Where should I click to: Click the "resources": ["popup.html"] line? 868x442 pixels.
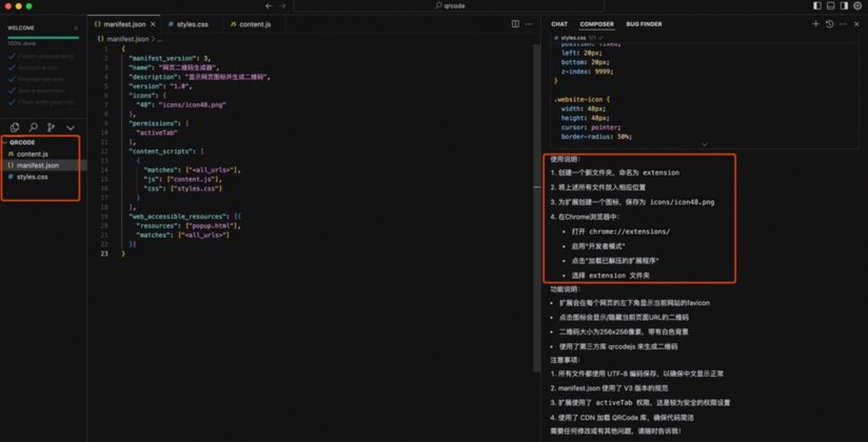(x=189, y=226)
